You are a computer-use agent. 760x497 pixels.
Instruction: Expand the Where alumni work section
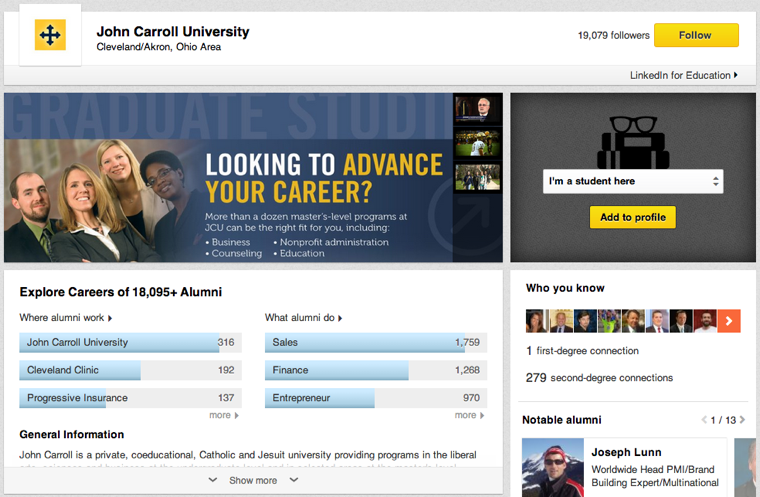click(x=65, y=318)
